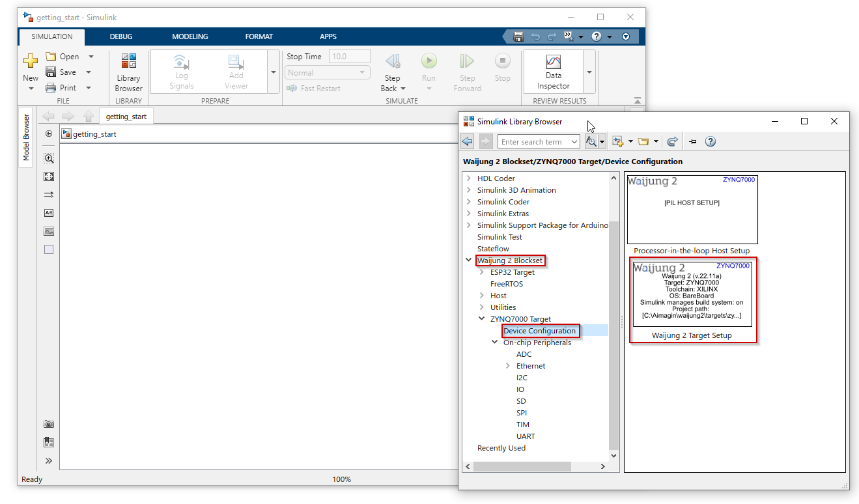The width and height of the screenshot is (859, 504).
Task: Expand the Ethernet peripheral node
Action: 507,366
